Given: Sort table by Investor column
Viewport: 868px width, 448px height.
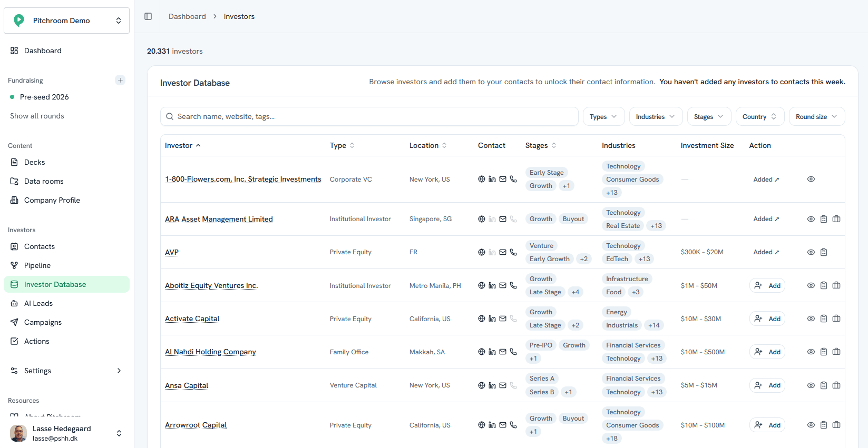Looking at the screenshot, I should (183, 145).
